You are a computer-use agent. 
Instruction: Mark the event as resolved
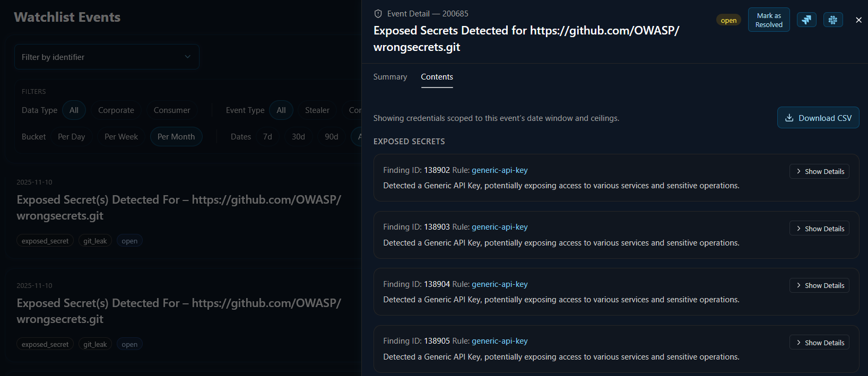coord(769,20)
